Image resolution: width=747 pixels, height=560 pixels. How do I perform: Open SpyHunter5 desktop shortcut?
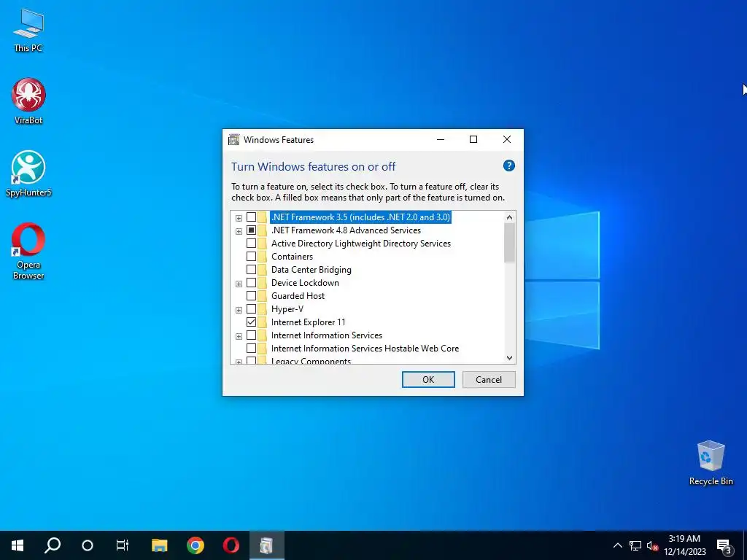[x=28, y=174]
